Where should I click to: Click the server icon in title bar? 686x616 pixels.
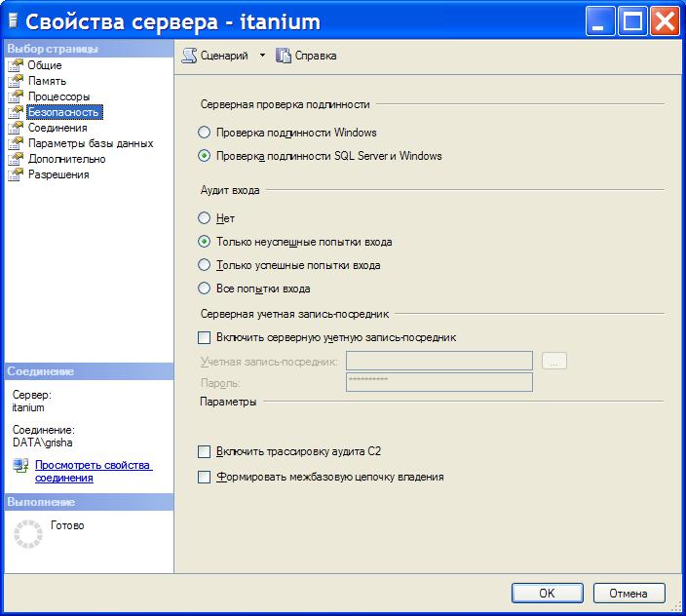click(x=14, y=21)
